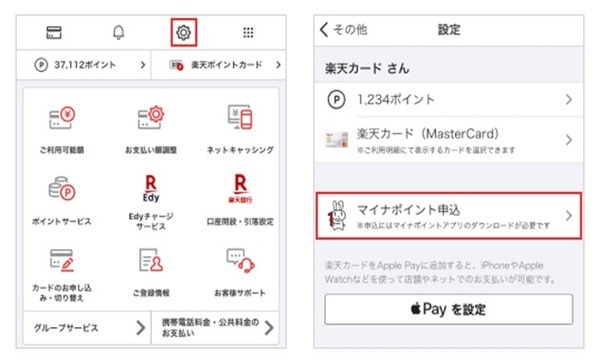
Task: Click the ネットキャッシング label text
Action: click(x=240, y=150)
